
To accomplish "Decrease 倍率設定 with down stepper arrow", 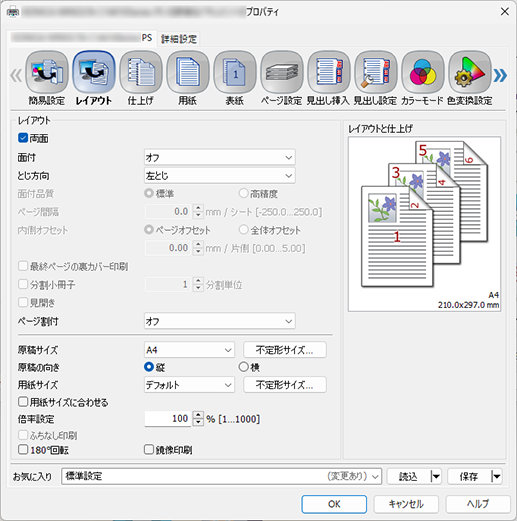I will pos(198,422).
